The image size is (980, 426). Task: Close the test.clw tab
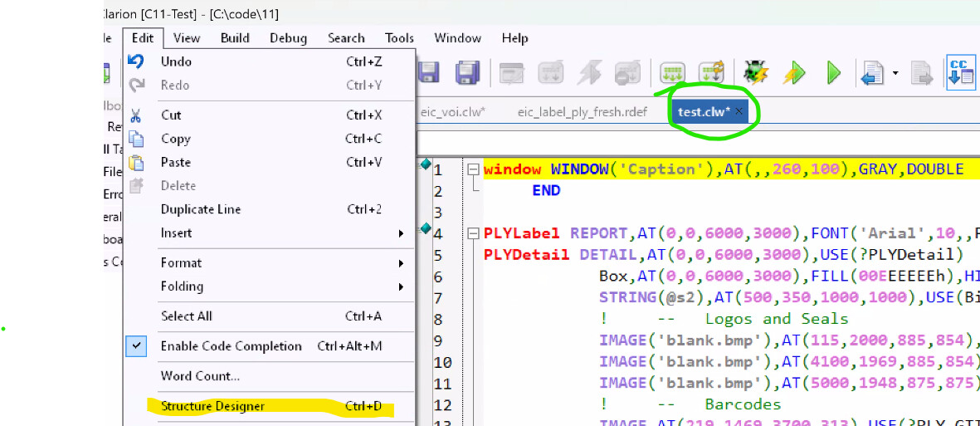(739, 111)
